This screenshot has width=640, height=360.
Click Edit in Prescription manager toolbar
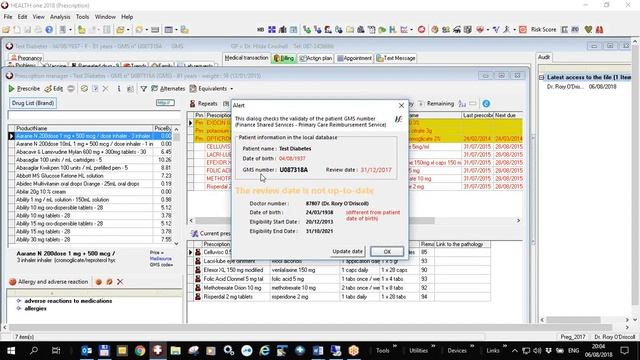pyautogui.click(x=53, y=89)
